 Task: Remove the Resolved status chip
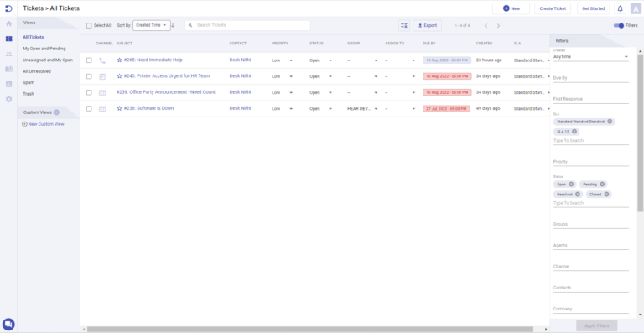578,195
